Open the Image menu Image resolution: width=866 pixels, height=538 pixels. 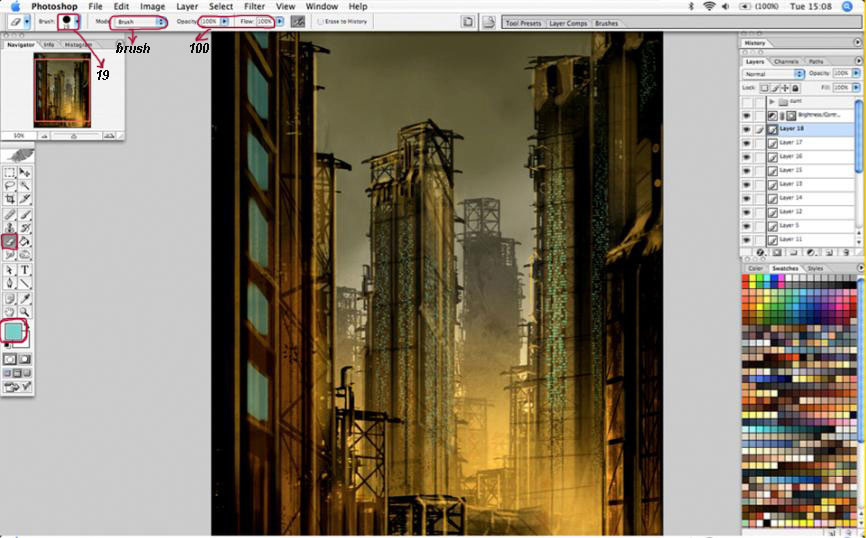152,6
